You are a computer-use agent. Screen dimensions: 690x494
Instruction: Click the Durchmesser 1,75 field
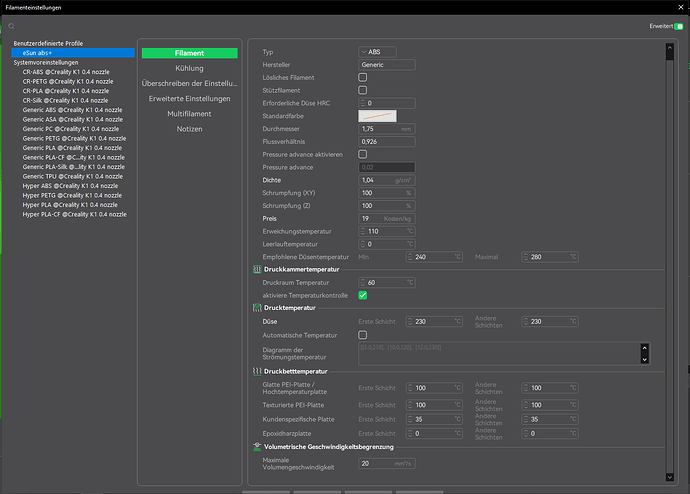click(x=387, y=129)
